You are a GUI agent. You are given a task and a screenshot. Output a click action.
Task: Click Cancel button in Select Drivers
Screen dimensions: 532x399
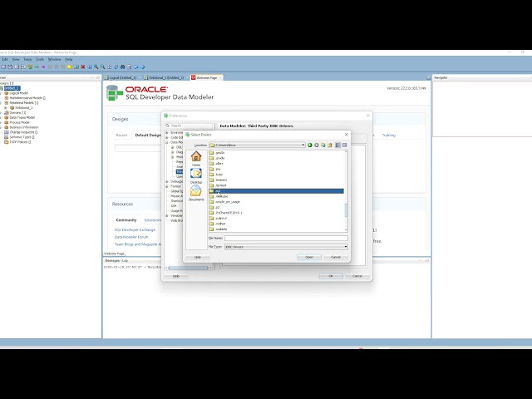(x=336, y=257)
